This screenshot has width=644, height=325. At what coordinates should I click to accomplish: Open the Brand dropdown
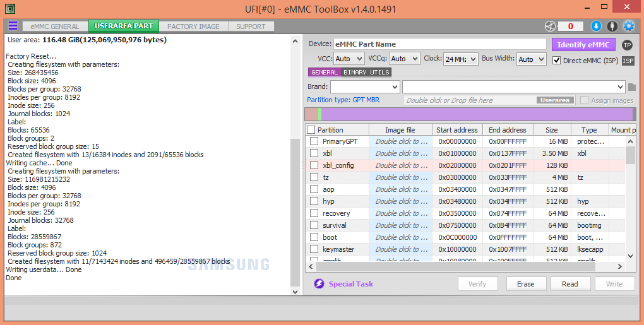tap(365, 86)
